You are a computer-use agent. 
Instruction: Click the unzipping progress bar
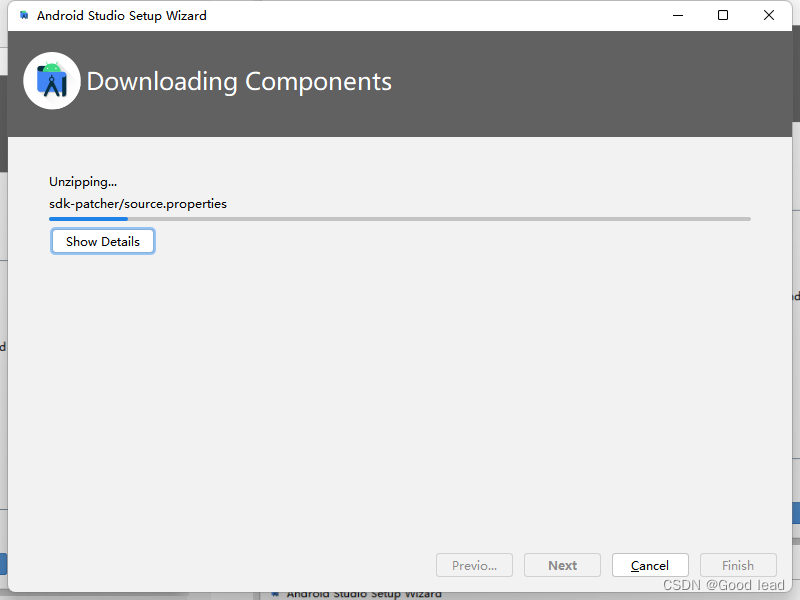(x=399, y=219)
